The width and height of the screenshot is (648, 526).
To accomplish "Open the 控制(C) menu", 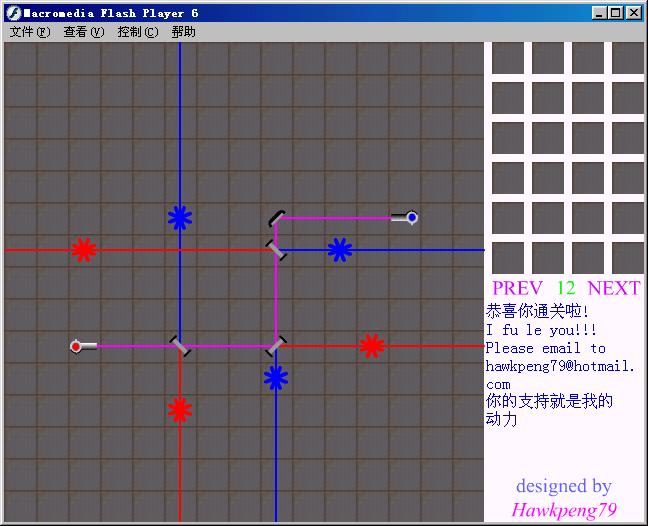I will [138, 32].
